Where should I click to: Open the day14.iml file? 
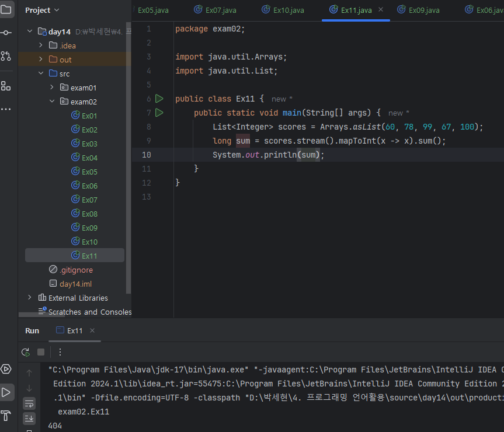pos(71,284)
